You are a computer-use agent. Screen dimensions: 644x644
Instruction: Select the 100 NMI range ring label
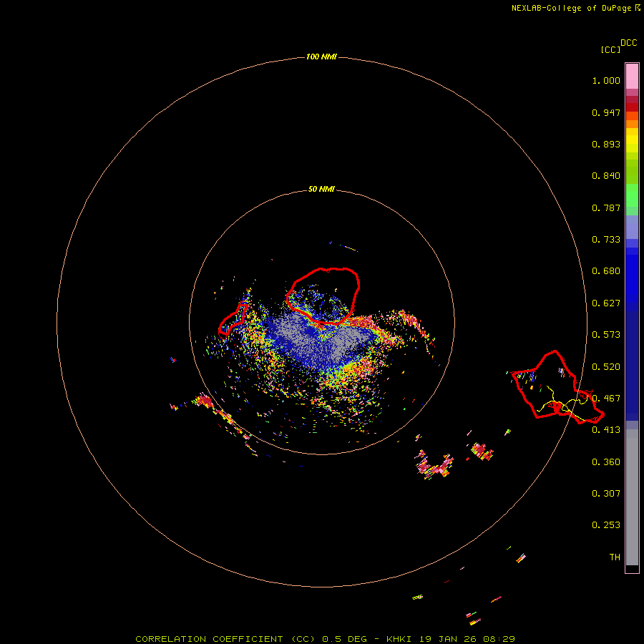321,57
